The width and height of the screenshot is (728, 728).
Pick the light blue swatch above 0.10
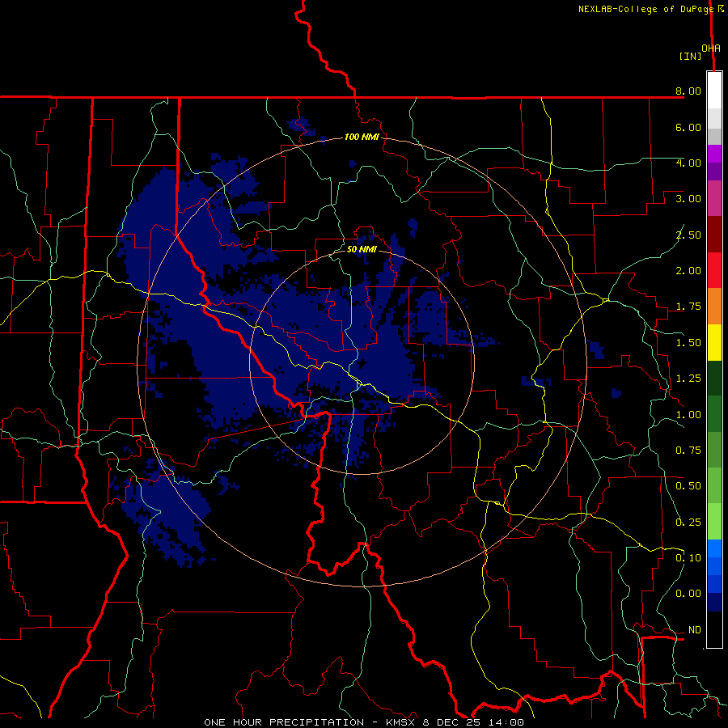click(x=714, y=548)
